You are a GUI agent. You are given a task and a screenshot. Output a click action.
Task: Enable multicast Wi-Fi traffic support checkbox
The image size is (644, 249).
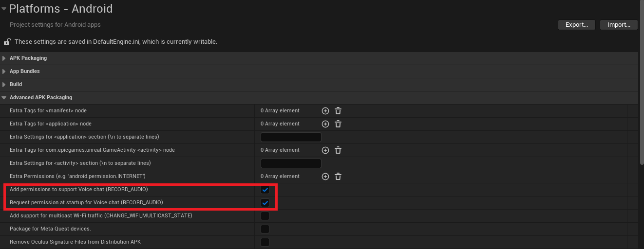(x=265, y=216)
